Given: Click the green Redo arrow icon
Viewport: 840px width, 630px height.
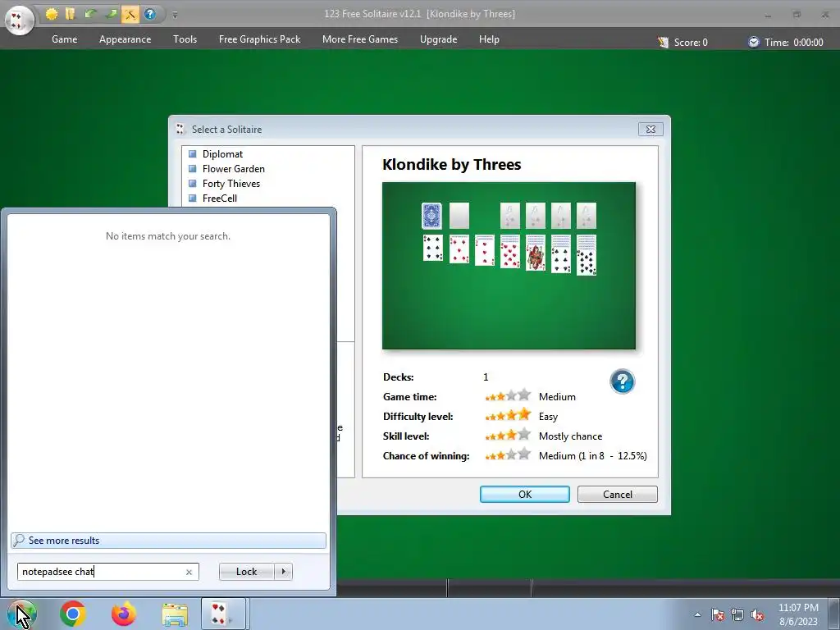Looking at the screenshot, I should 111,14.
